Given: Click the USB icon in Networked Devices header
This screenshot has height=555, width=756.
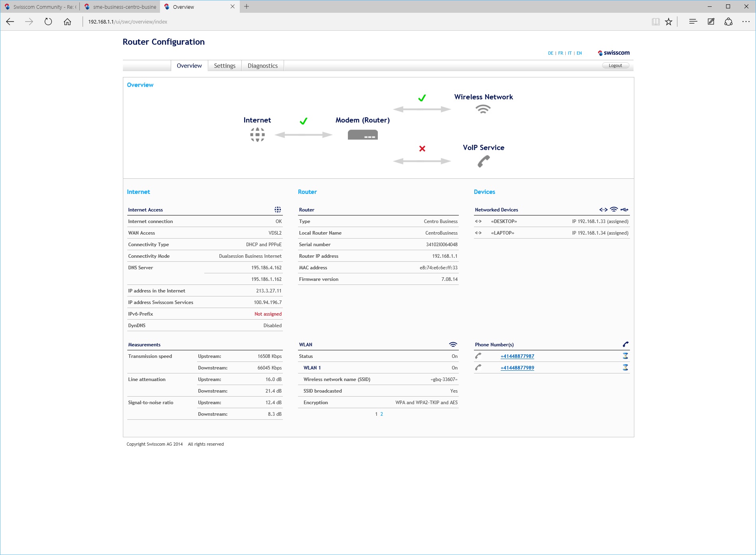Looking at the screenshot, I should click(624, 209).
